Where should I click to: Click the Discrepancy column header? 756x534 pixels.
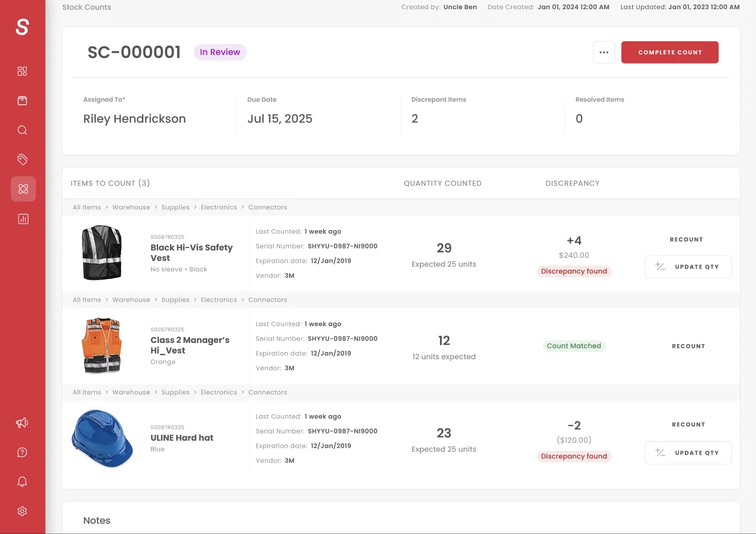coord(572,183)
